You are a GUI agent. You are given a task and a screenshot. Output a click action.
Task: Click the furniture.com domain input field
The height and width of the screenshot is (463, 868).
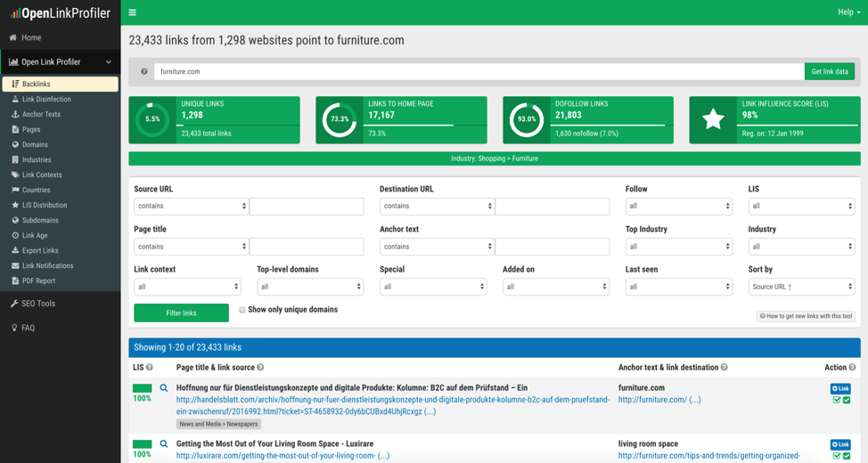[479, 71]
